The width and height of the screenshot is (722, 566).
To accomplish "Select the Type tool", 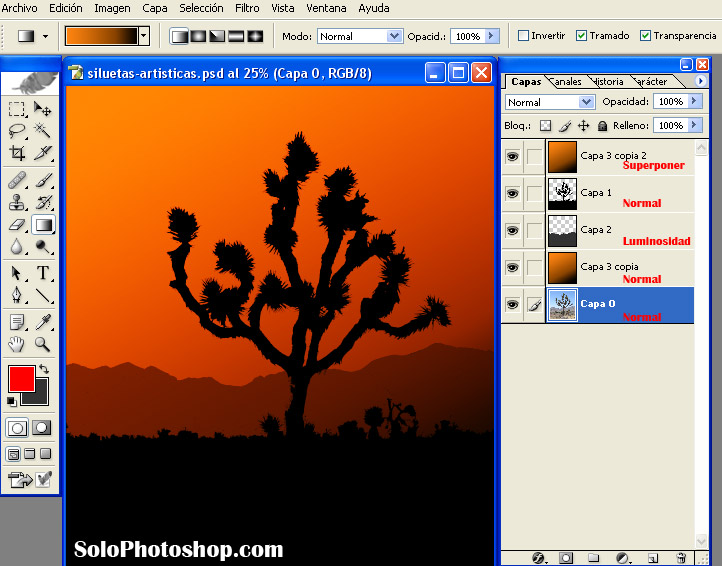I will coord(43,273).
